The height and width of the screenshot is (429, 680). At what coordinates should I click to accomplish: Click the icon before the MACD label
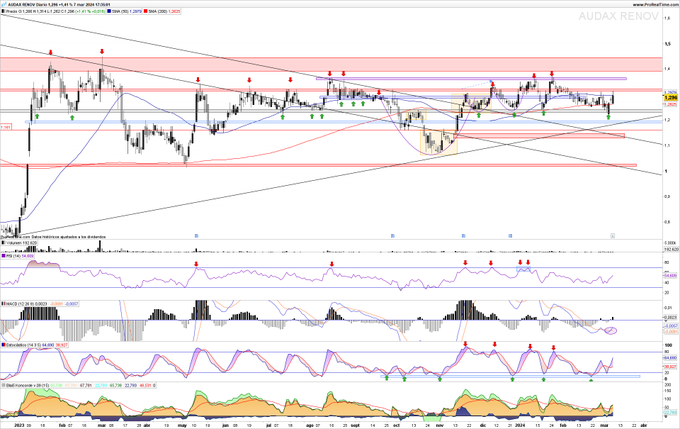pyautogui.click(x=3, y=304)
